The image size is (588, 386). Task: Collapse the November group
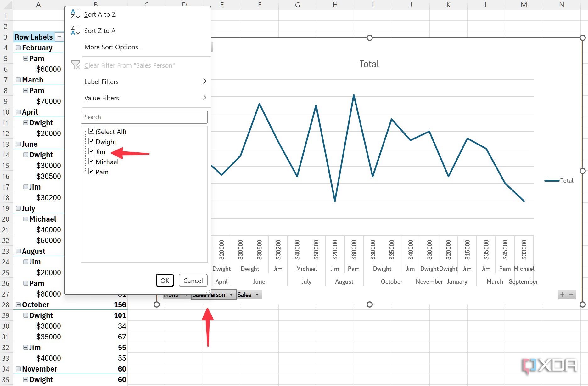18,369
